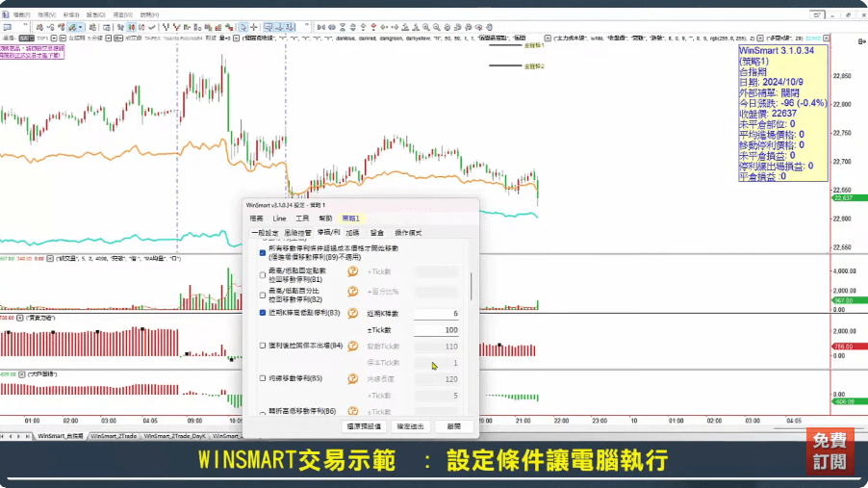Viewport: 868px width, 488px height.
Task: Switch to the 留倉 tab
Action: click(x=377, y=233)
